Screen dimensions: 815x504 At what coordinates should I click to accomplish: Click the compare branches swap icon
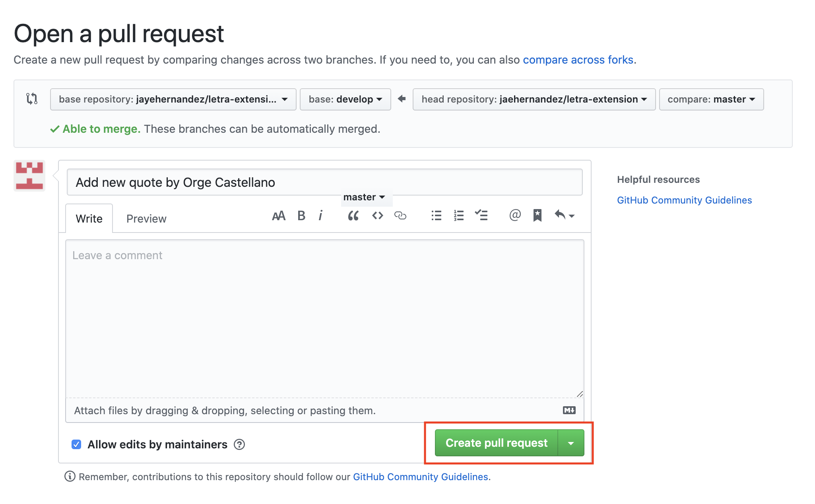32,99
